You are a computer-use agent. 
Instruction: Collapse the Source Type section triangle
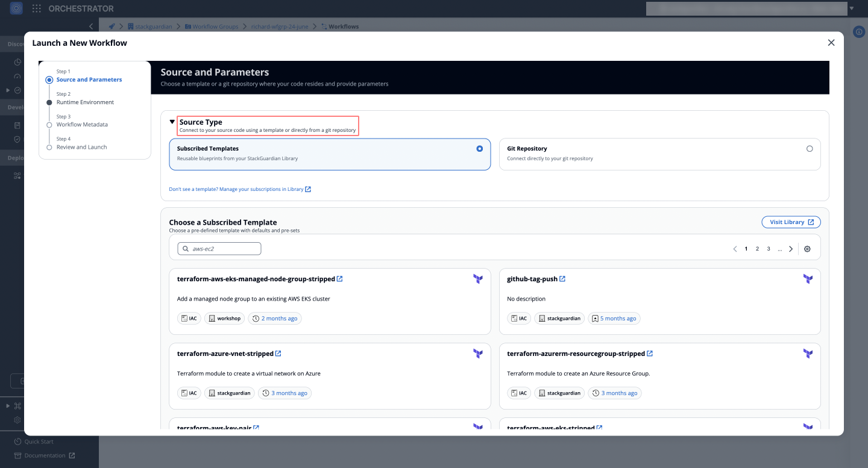(172, 122)
